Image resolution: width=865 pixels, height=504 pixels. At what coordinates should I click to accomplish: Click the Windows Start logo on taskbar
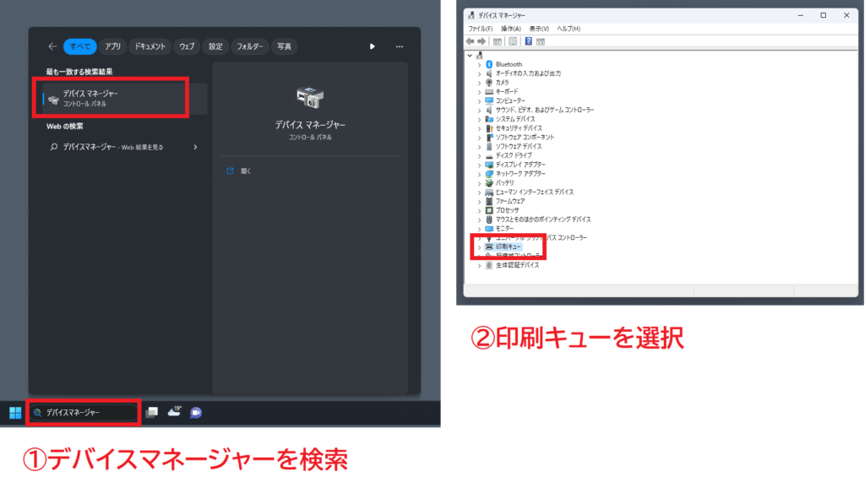pyautogui.click(x=15, y=413)
